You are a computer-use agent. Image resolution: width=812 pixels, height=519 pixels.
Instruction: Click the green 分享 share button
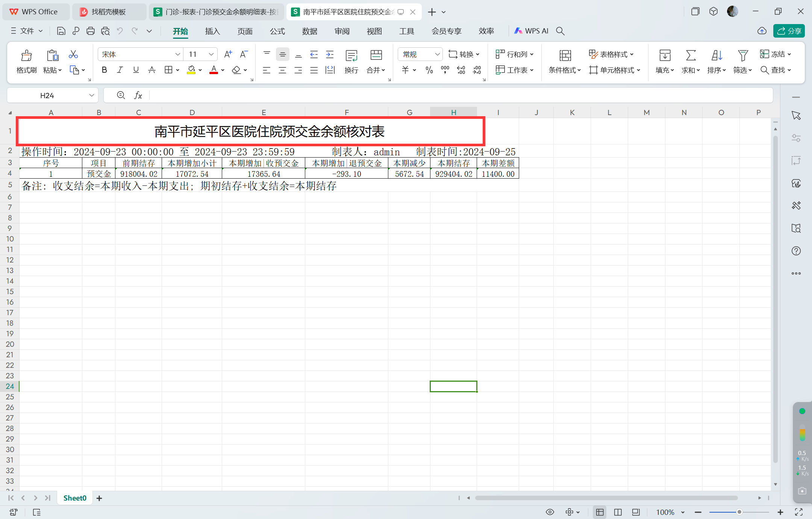tap(789, 31)
